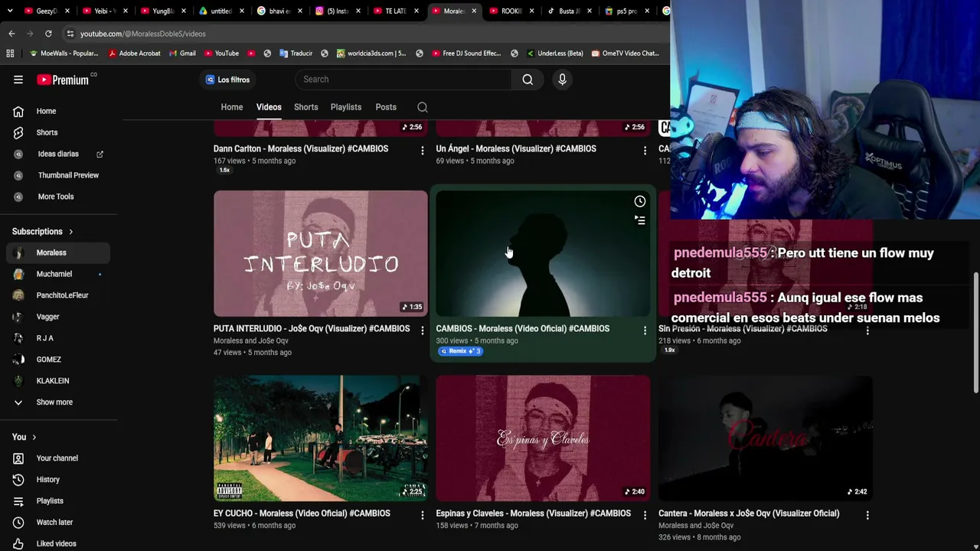Switch to the TE LATE browser tab
The image size is (980, 551).
(x=396, y=11)
